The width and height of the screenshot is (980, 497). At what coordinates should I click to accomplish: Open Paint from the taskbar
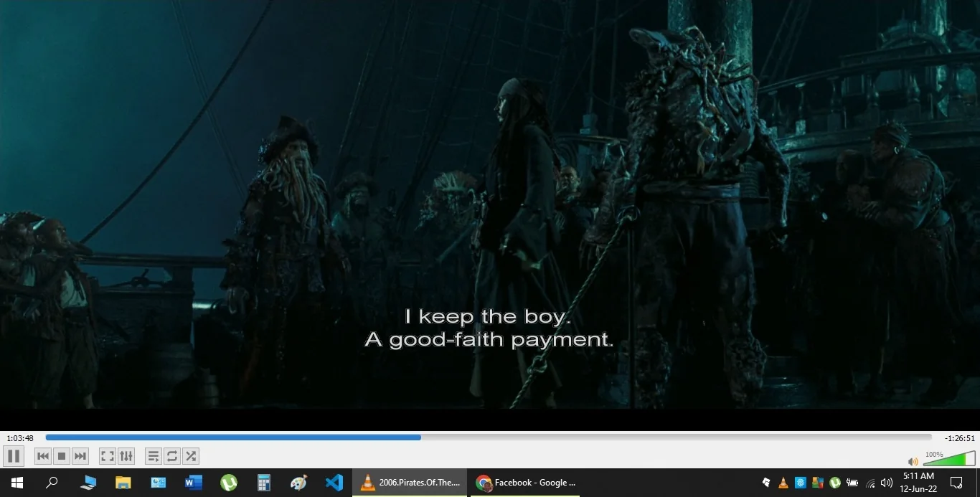(x=299, y=483)
